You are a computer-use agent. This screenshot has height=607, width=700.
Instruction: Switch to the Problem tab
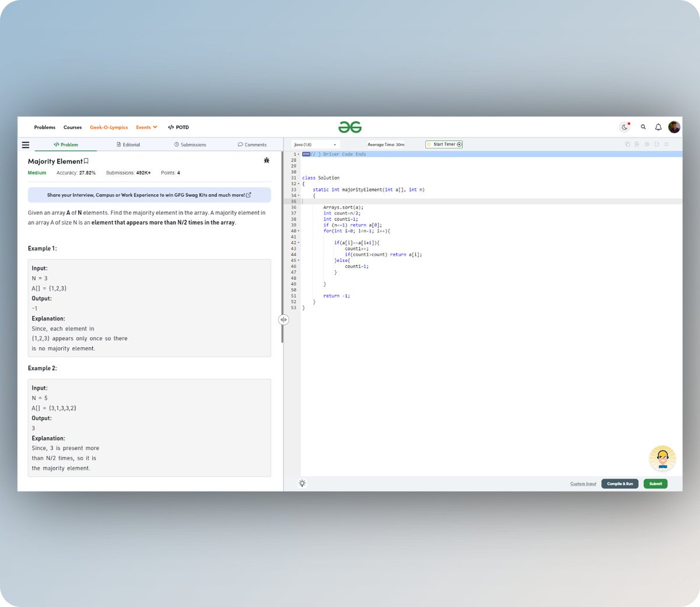pyautogui.click(x=66, y=145)
